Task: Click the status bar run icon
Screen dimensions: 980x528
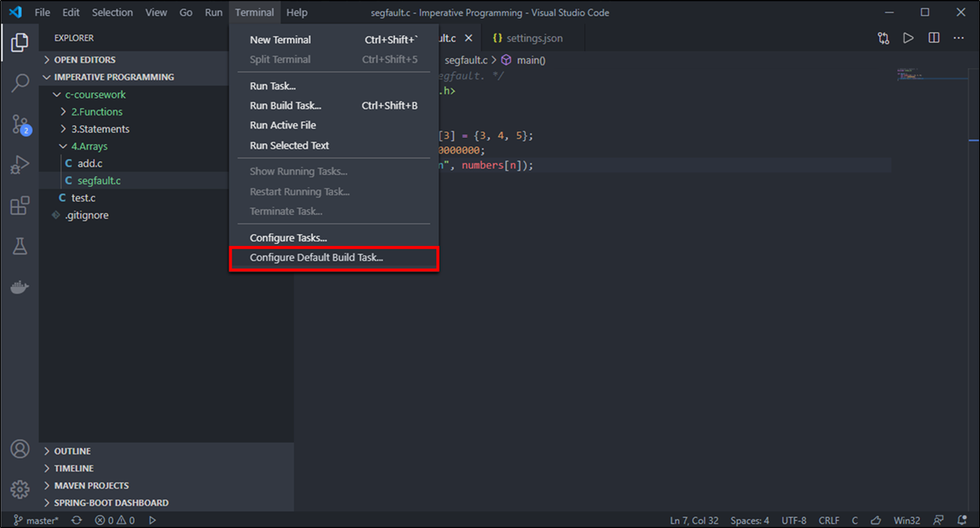Action: click(x=153, y=520)
